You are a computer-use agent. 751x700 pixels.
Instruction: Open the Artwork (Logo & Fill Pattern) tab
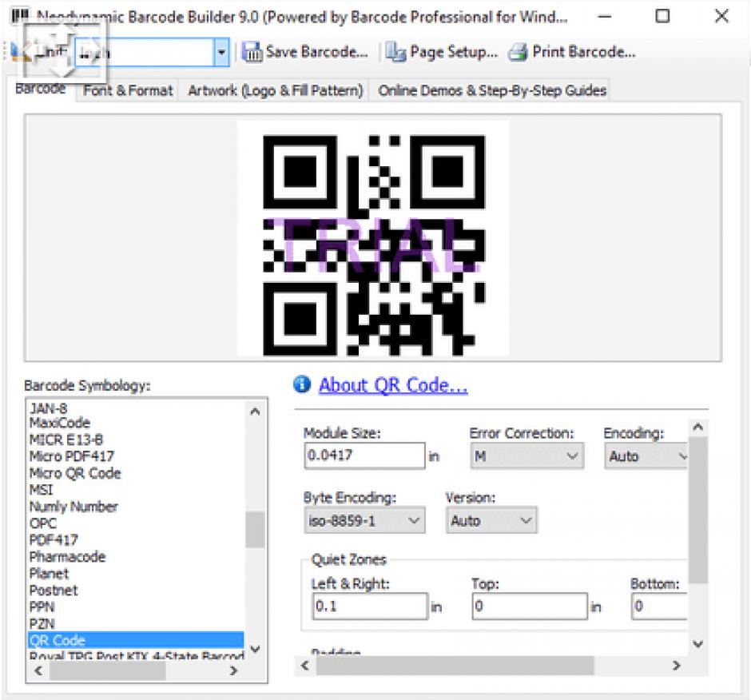(275, 90)
